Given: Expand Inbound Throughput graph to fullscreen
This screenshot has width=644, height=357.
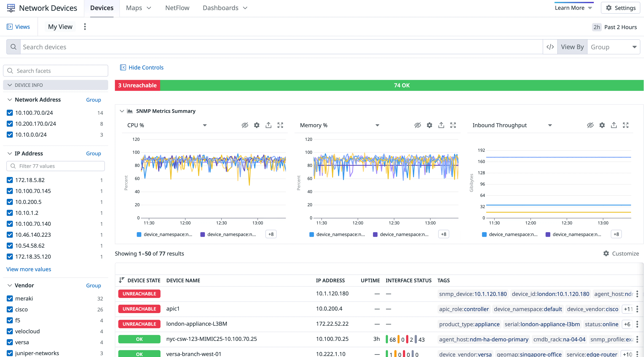Looking at the screenshot, I should coord(625,125).
